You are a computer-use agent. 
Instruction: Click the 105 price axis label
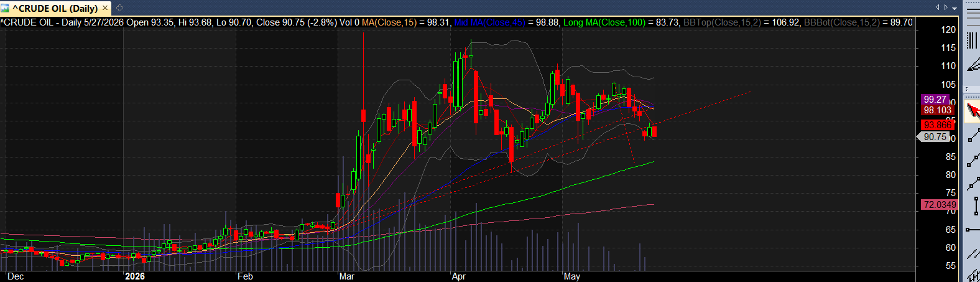tap(948, 85)
